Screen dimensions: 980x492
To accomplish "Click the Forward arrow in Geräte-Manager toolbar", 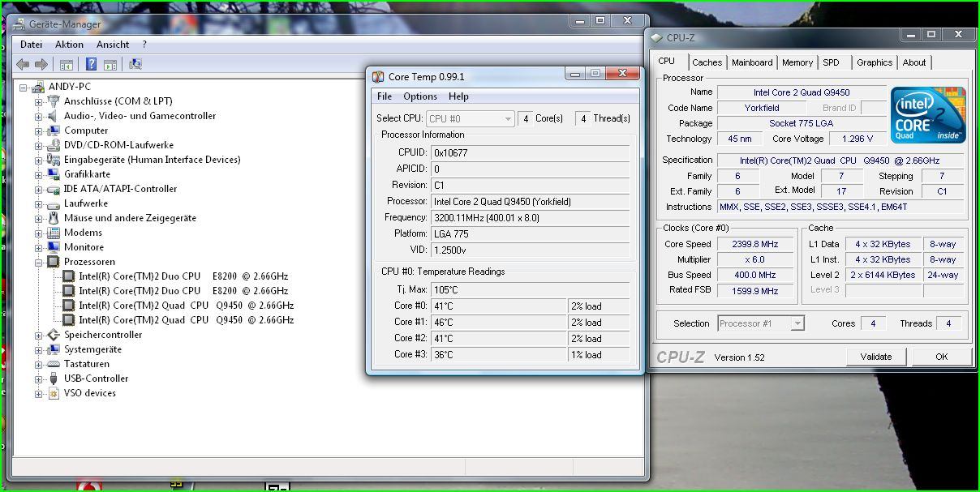I will [x=41, y=64].
